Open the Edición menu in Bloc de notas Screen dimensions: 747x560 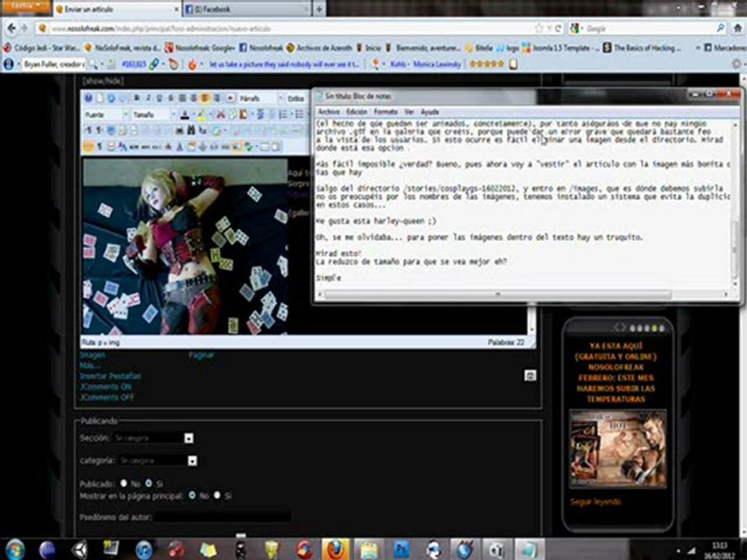click(356, 111)
